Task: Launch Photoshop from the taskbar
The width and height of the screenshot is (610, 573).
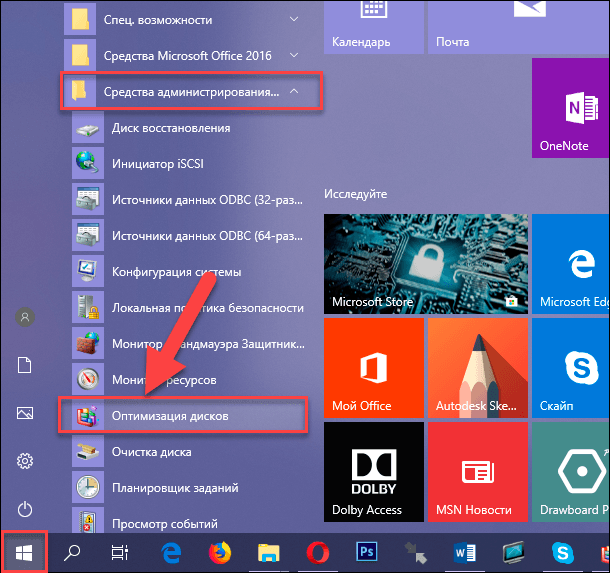Action: pyautogui.click(x=367, y=552)
